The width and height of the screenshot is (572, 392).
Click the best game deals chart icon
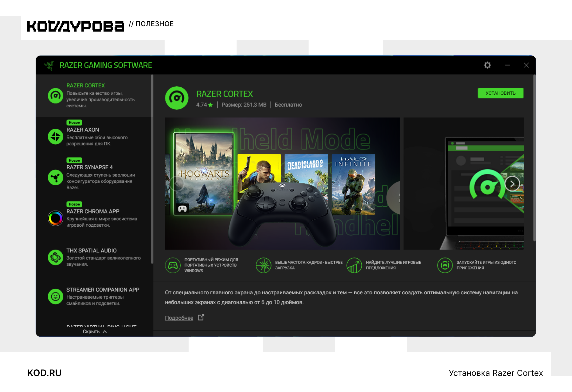[354, 265]
